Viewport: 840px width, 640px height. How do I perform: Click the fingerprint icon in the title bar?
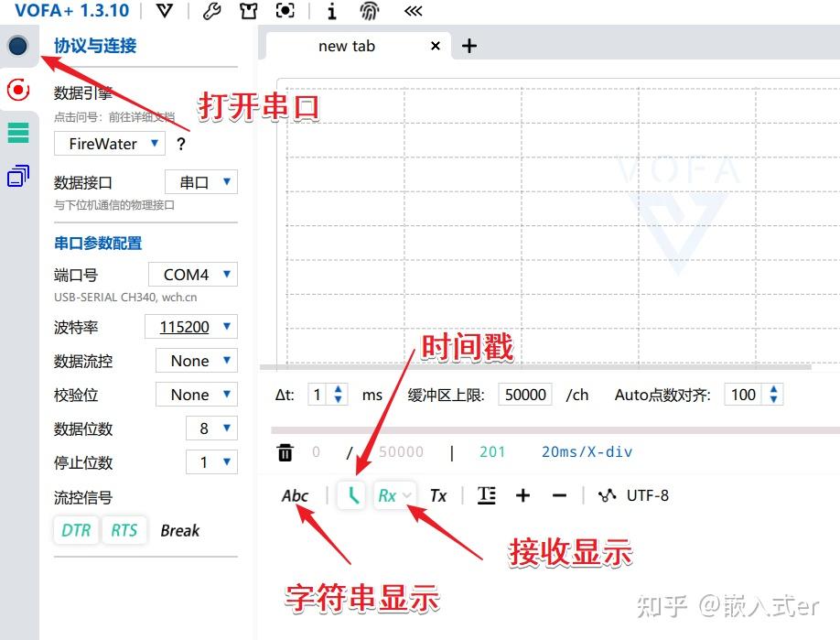[x=369, y=12]
